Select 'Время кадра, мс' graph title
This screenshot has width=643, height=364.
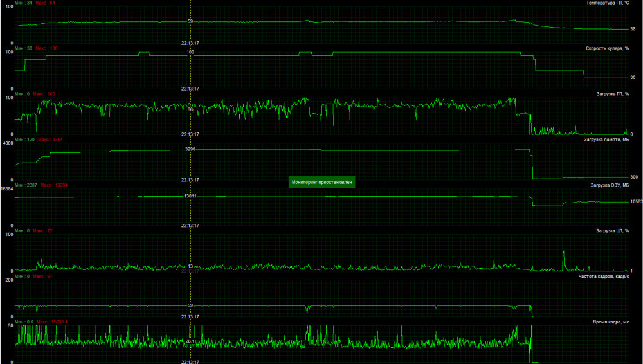tap(611, 322)
